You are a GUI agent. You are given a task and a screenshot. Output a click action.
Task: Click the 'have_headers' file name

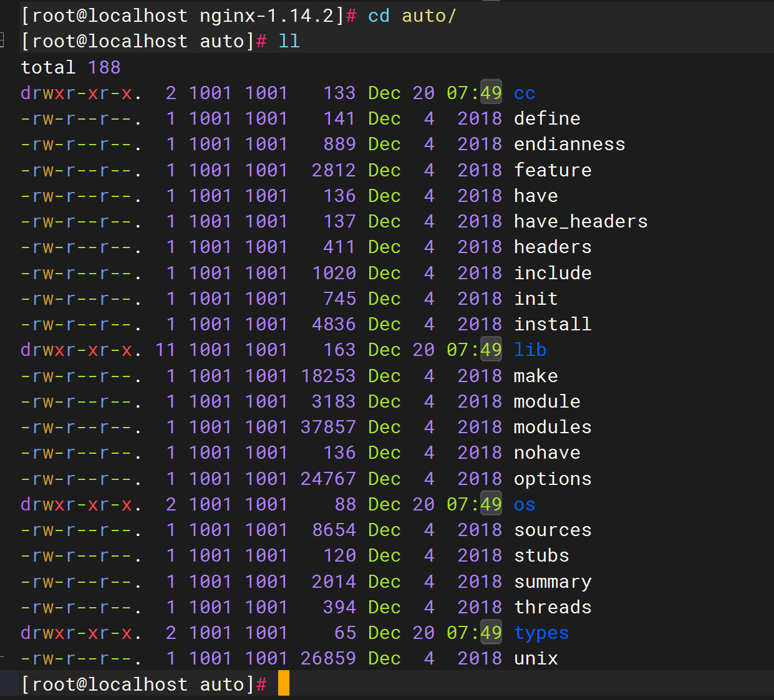point(581,221)
